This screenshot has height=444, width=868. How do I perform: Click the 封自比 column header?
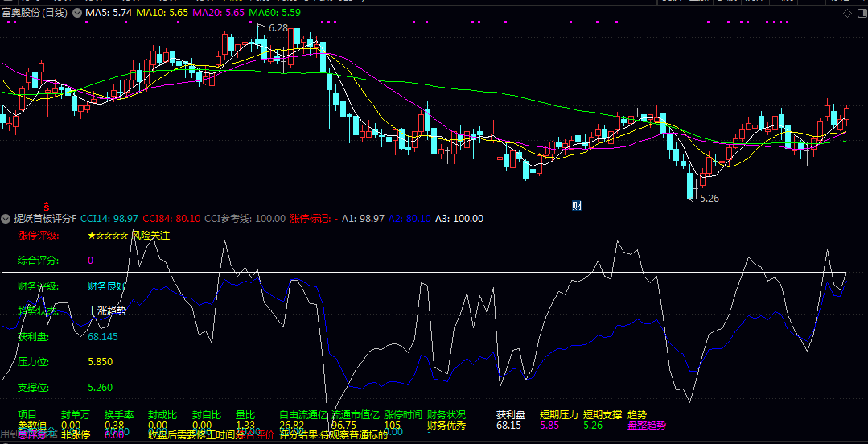pos(207,415)
